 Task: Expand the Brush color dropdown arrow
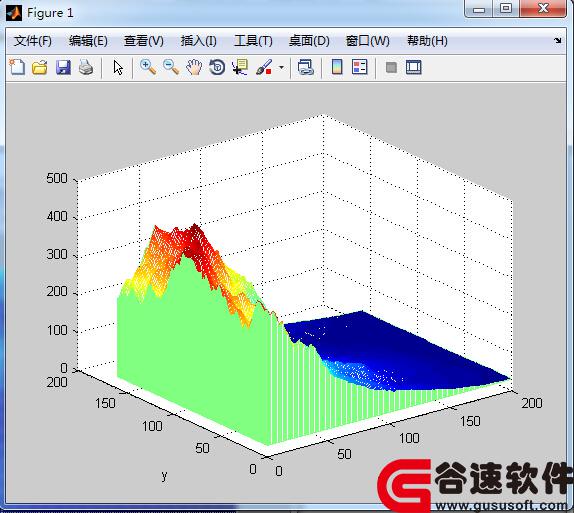pos(281,67)
